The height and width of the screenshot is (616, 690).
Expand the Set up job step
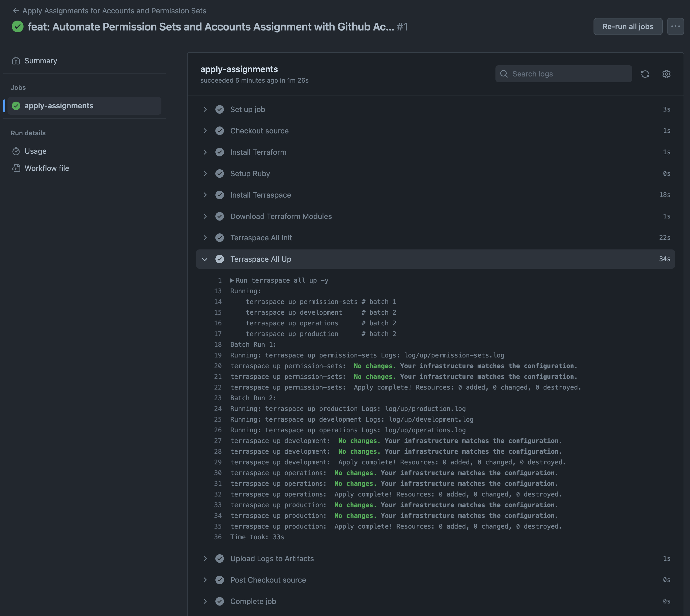click(205, 109)
